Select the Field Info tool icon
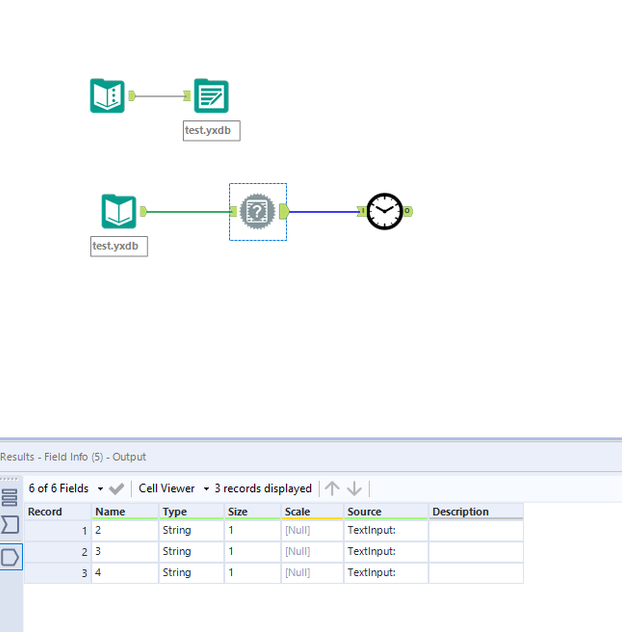Image resolution: width=622 pixels, height=632 pixels. pyautogui.click(x=258, y=212)
